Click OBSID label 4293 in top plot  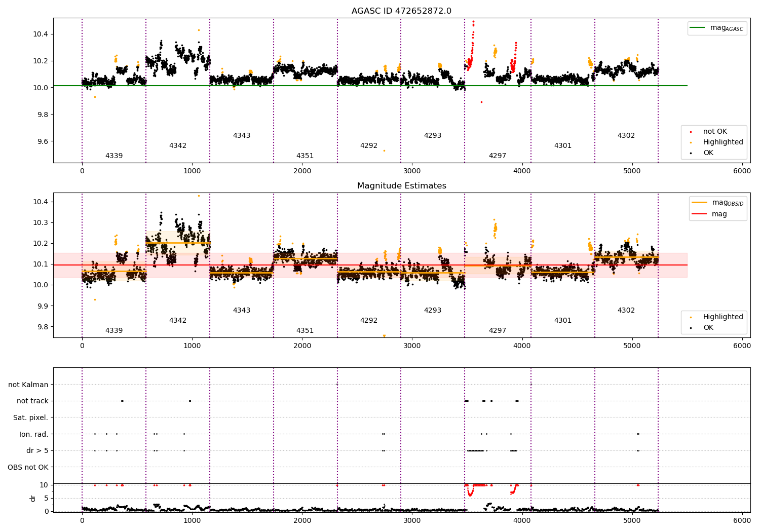[433, 136]
